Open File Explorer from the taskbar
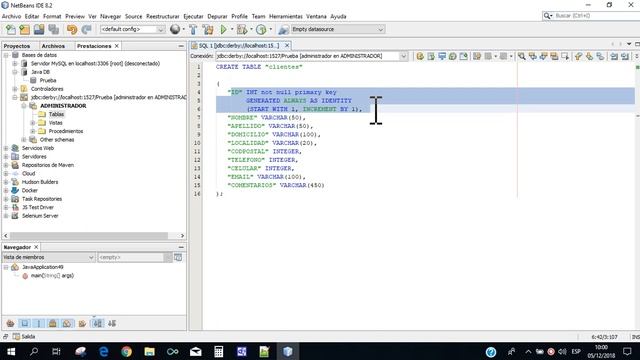Image resolution: width=640 pixels, height=360 pixels. pyautogui.click(x=149, y=351)
